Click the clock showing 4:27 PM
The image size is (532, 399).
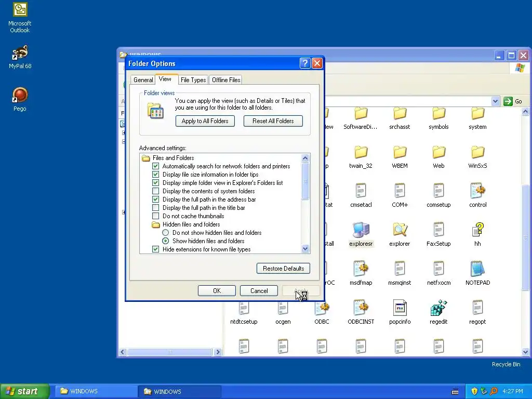coord(513,391)
